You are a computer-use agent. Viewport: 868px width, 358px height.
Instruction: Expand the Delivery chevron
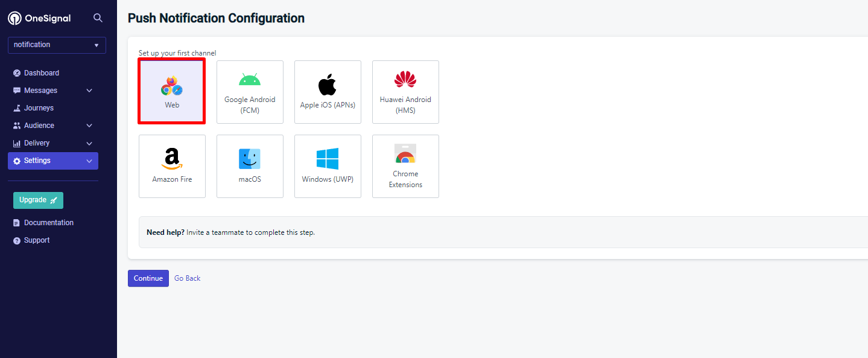[89, 143]
